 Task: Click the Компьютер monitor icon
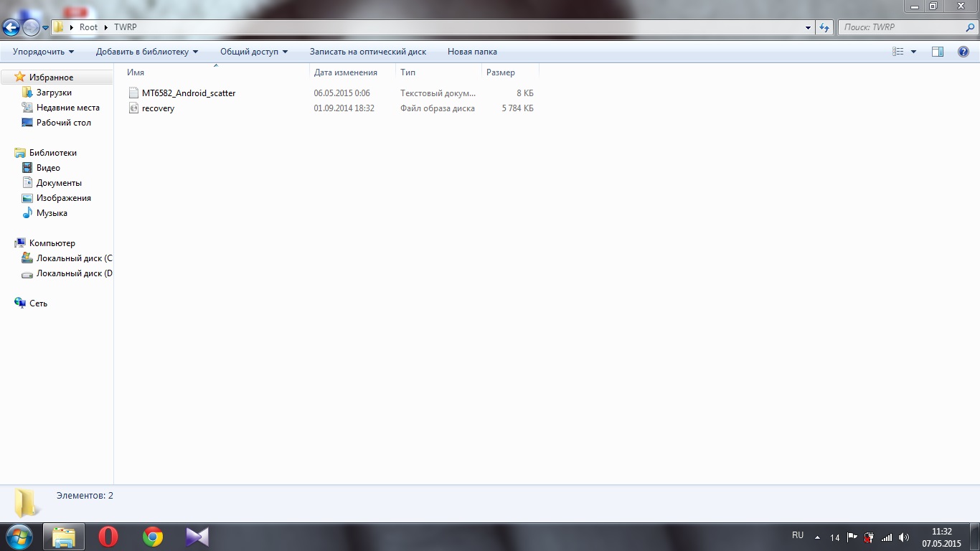(20, 243)
